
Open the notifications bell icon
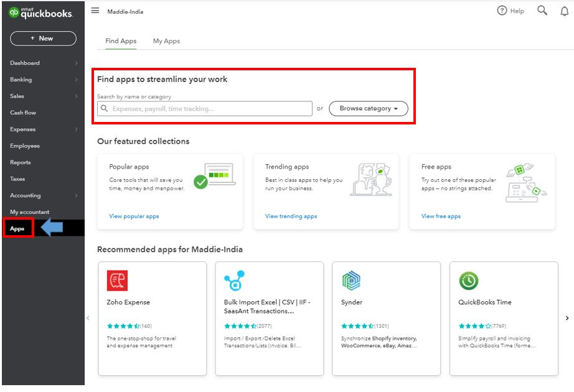pos(565,11)
